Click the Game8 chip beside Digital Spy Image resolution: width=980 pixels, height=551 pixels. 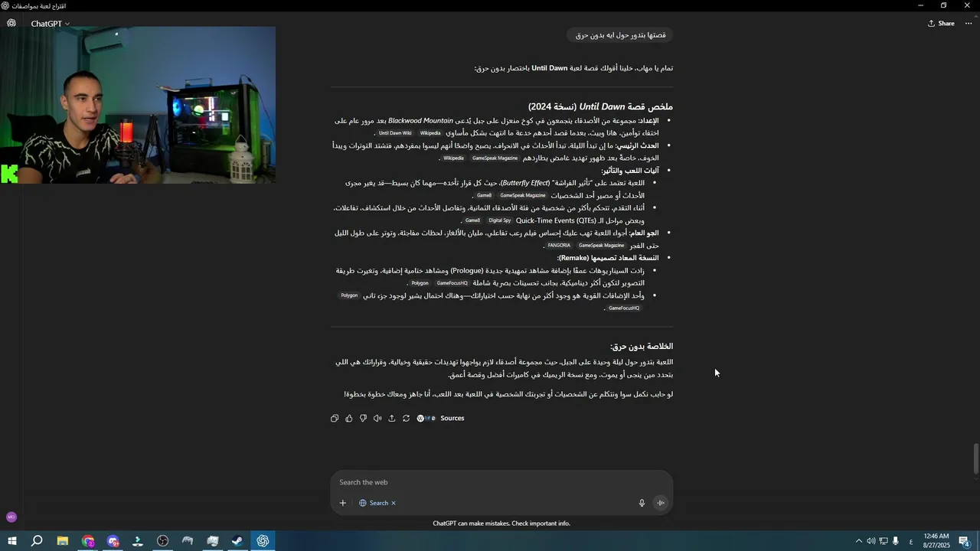pos(472,220)
